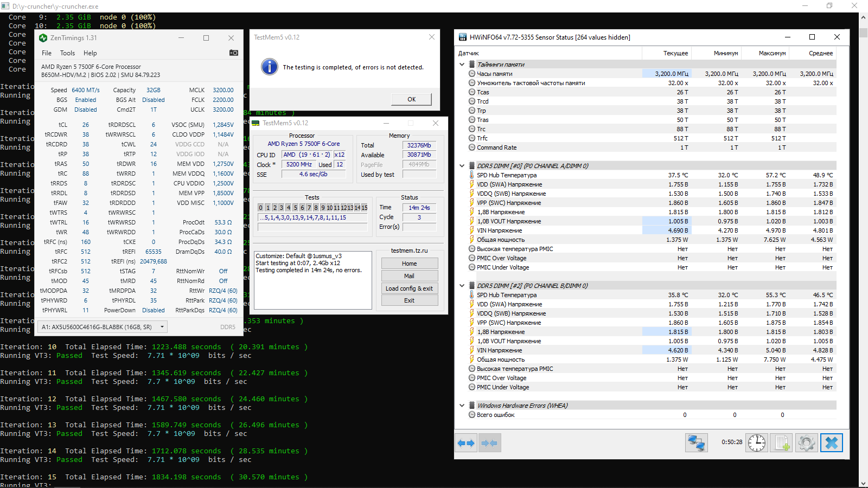Viewport: 868px width, 488px height.
Task: Collapse the Тайминги памяти sensor group
Action: coord(462,65)
